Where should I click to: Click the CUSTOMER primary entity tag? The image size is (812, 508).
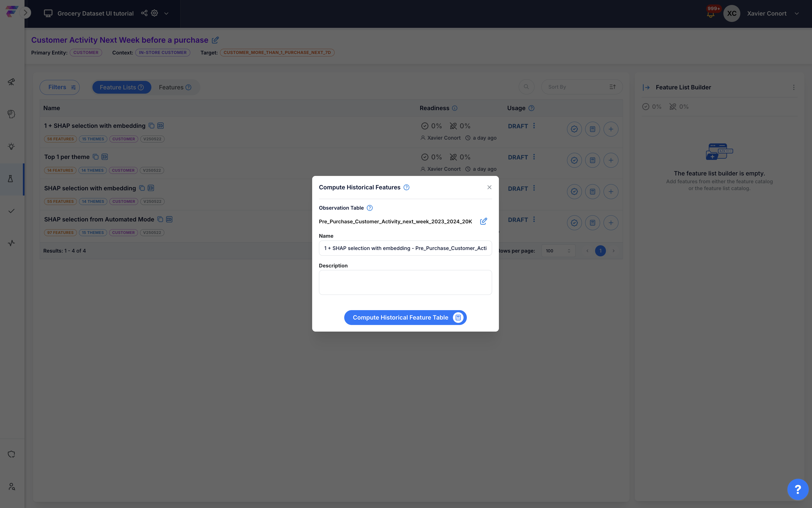[x=86, y=52]
